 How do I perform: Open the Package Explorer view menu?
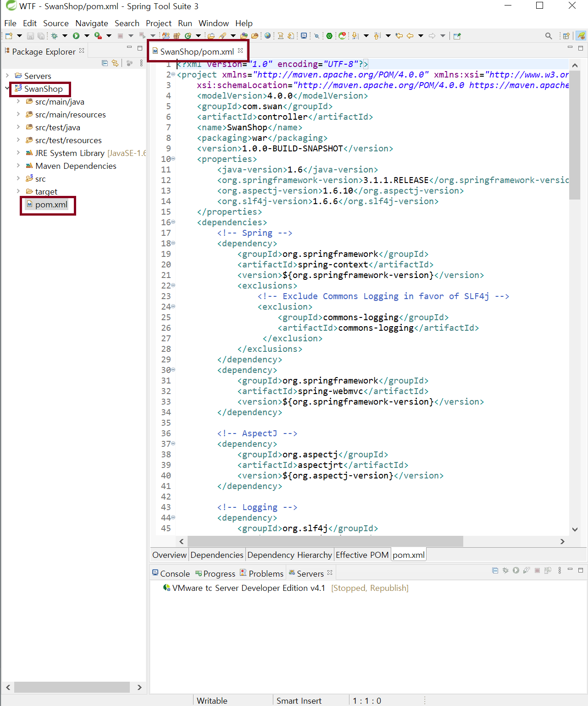(x=141, y=63)
